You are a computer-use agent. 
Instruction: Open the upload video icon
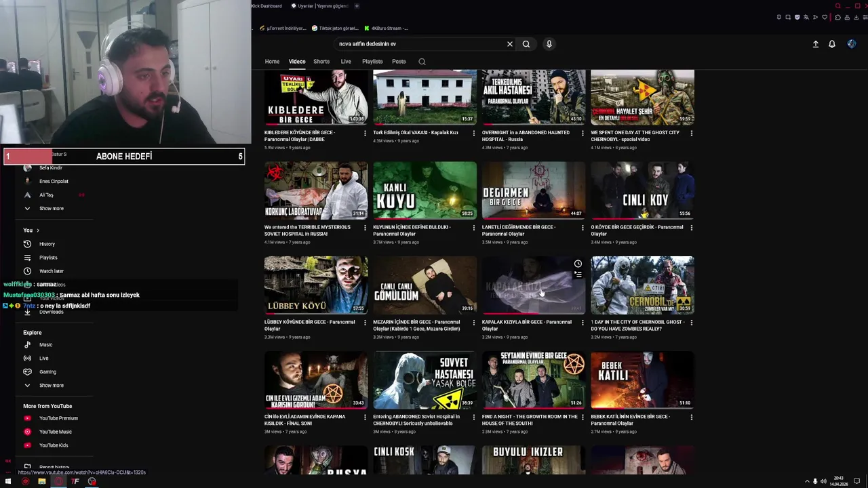816,44
